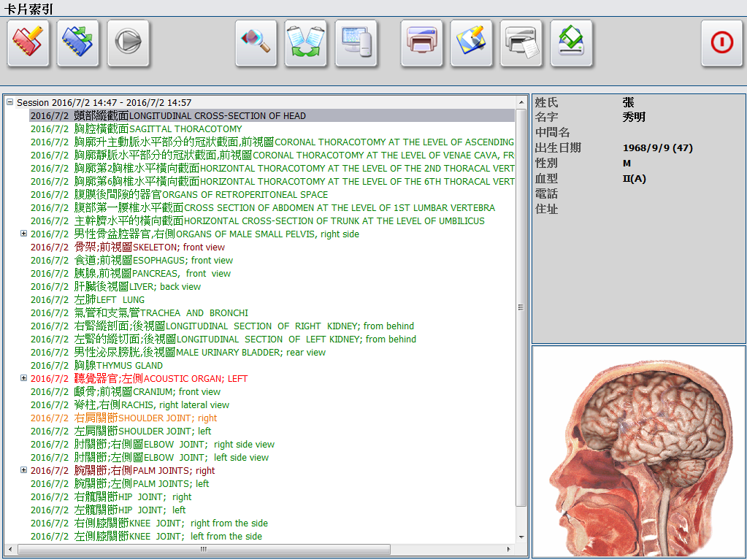747x560 pixels.
Task: Click the red power exit button
Action: tap(722, 43)
